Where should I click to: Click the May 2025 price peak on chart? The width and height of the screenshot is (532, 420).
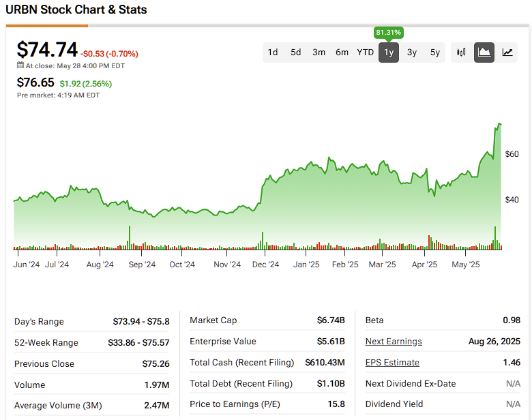pos(499,124)
